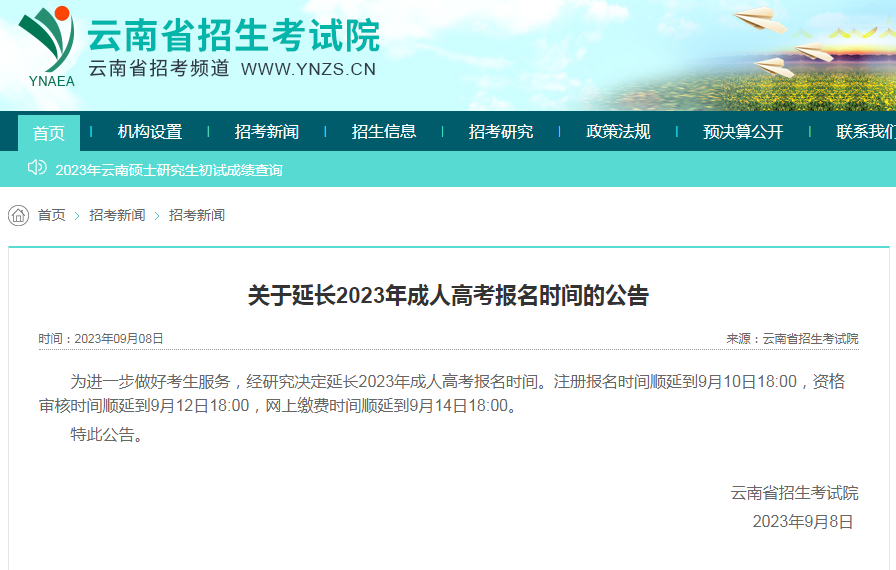The width and height of the screenshot is (896, 570).
Task: Open the 招考新闻 navigation menu item
Action: [x=267, y=132]
